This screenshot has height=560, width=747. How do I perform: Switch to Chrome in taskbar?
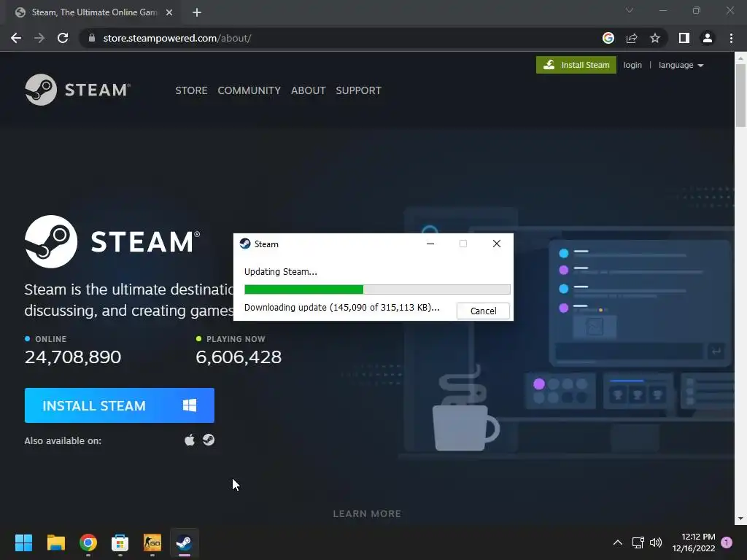tap(88, 542)
